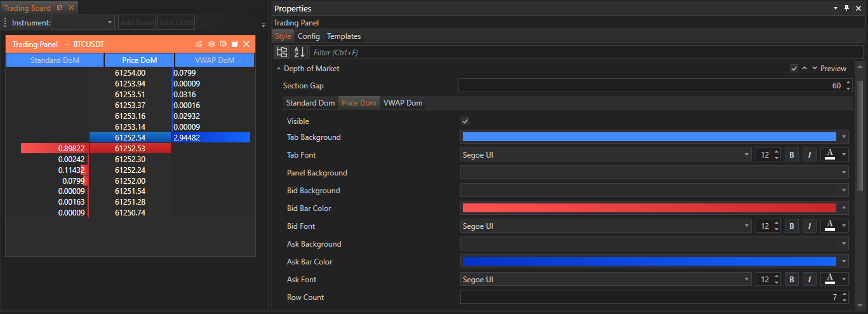This screenshot has height=314, width=868.
Task: Click the Bid Bar Color swatch
Action: pyautogui.click(x=649, y=208)
